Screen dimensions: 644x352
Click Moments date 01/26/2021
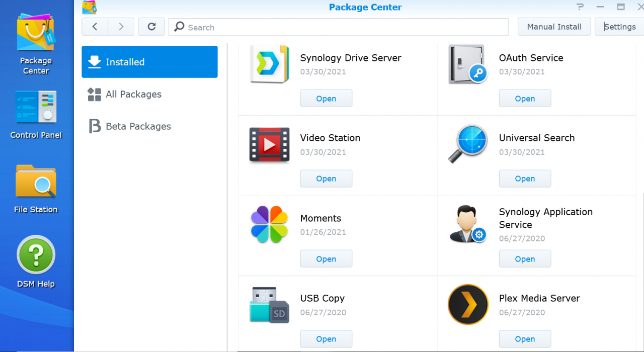pos(323,232)
